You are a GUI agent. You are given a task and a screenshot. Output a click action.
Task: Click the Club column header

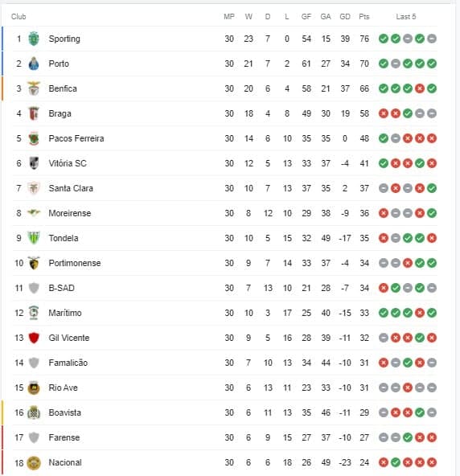click(x=18, y=17)
